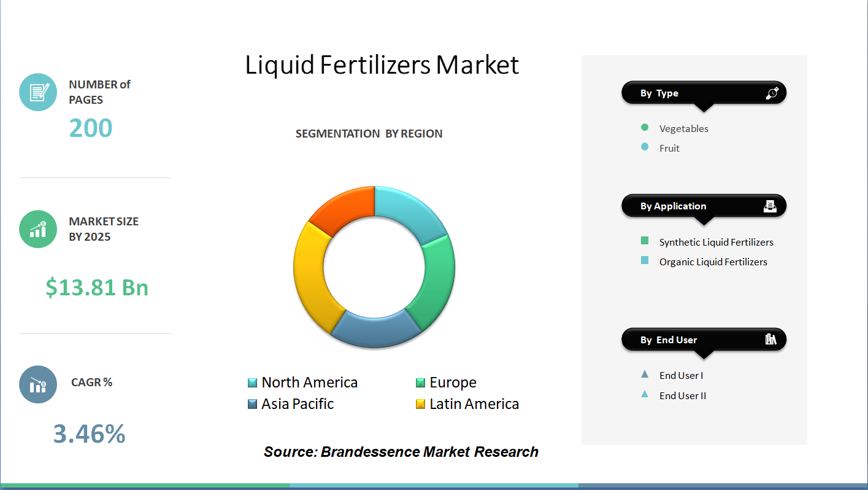Select the Latin America legend swatch
The height and width of the screenshot is (490, 868).
[x=420, y=404]
